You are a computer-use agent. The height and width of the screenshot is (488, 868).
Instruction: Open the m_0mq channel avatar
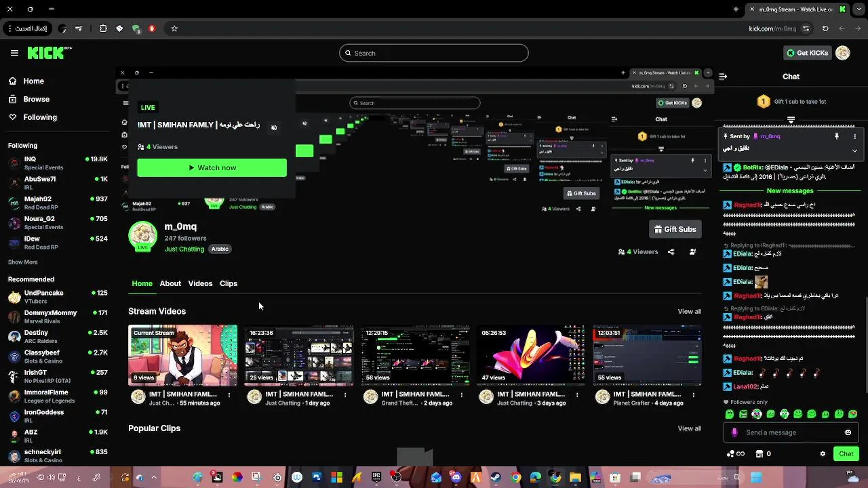[142, 236]
